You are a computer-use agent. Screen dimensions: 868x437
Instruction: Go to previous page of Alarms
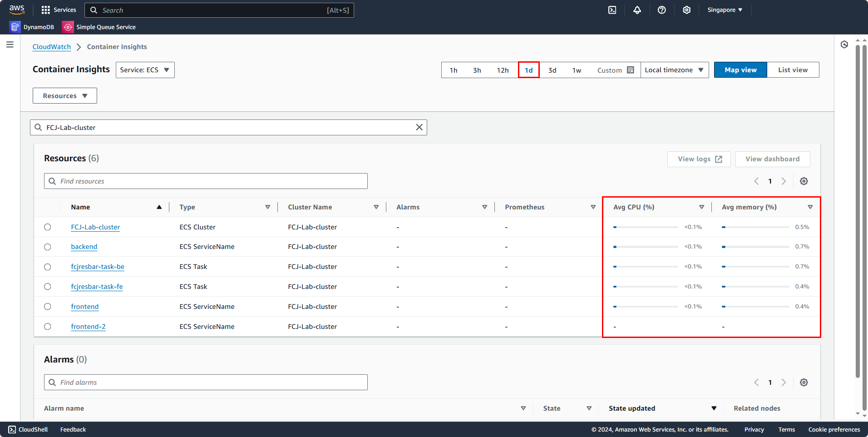click(x=756, y=382)
